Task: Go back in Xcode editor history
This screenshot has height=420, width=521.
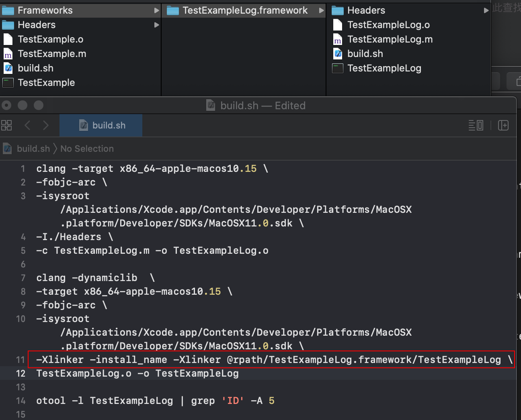Action: tap(27, 125)
